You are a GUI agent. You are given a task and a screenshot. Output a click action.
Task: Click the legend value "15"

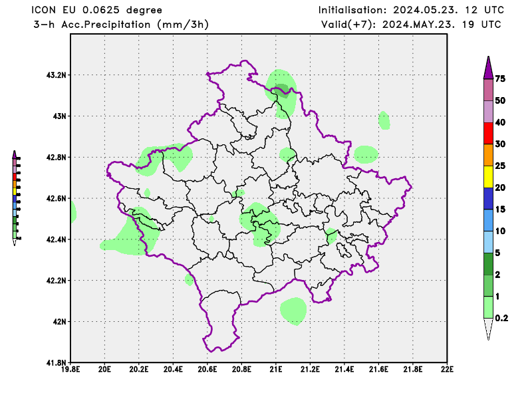(x=500, y=209)
